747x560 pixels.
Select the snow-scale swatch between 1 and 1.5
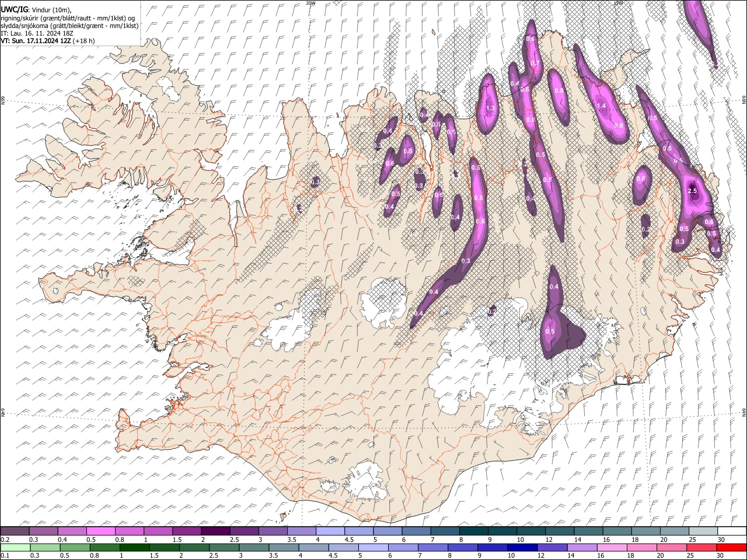click(158, 531)
